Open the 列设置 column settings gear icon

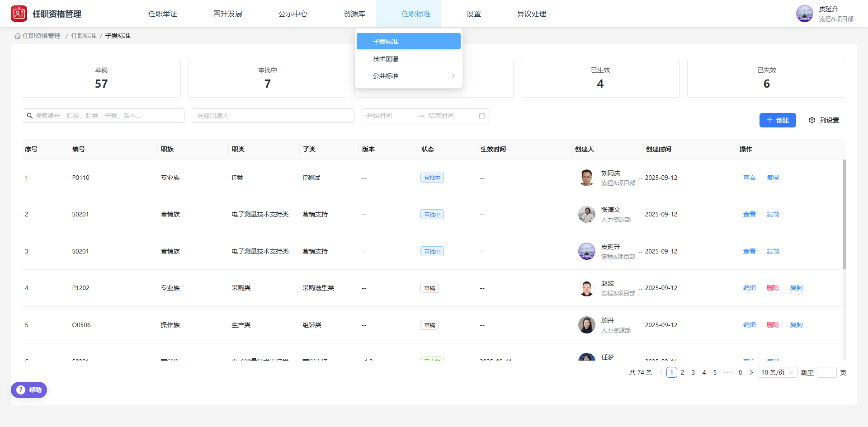point(812,120)
